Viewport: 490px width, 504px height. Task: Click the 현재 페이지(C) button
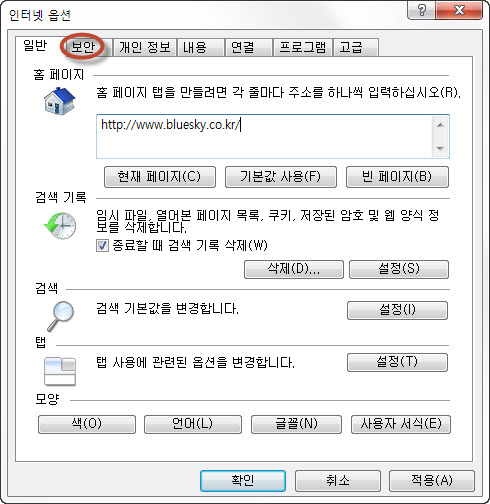coord(160,177)
